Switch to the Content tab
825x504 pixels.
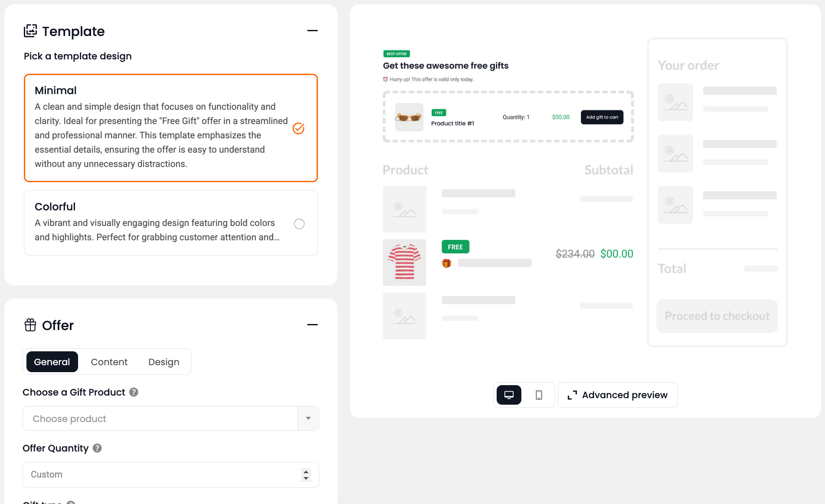[109, 362]
